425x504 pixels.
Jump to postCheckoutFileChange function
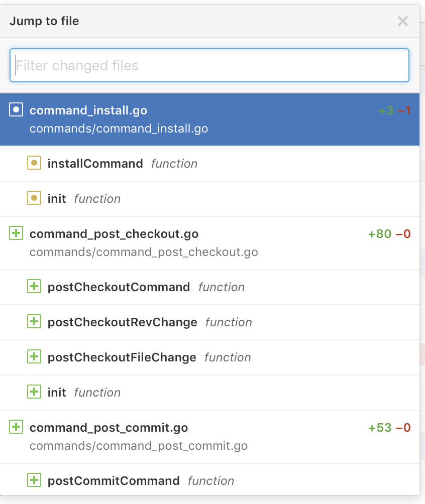122,357
